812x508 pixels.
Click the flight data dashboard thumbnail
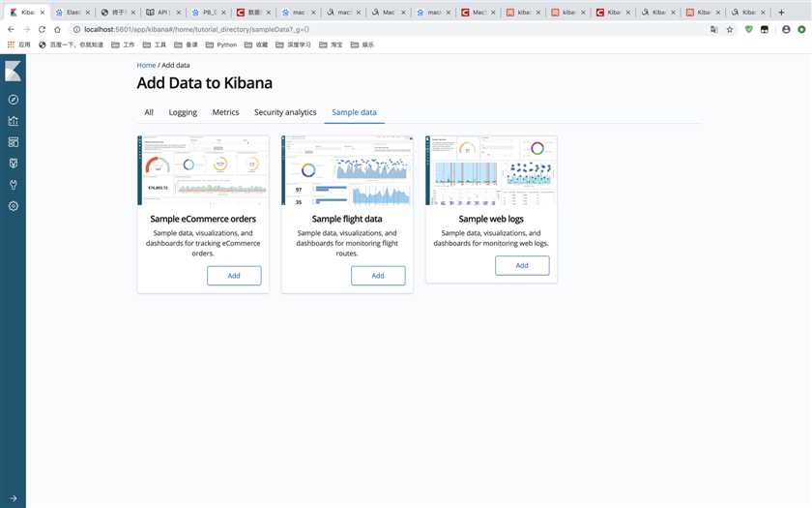[x=347, y=170]
